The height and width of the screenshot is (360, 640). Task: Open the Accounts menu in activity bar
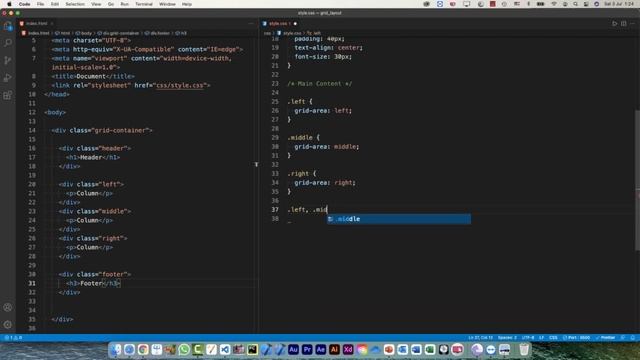tap(8, 307)
